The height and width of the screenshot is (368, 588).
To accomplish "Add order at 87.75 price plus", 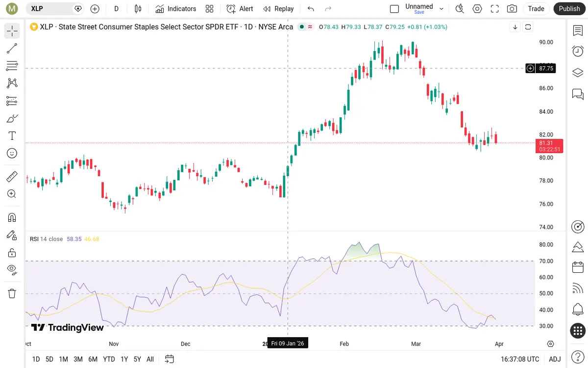I will [530, 68].
